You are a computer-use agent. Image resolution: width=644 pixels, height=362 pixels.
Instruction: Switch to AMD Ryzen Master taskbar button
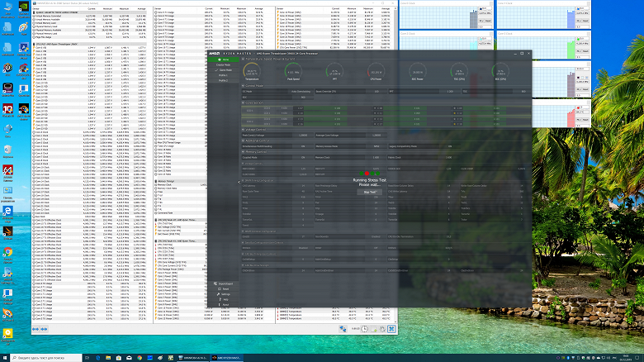(227, 358)
